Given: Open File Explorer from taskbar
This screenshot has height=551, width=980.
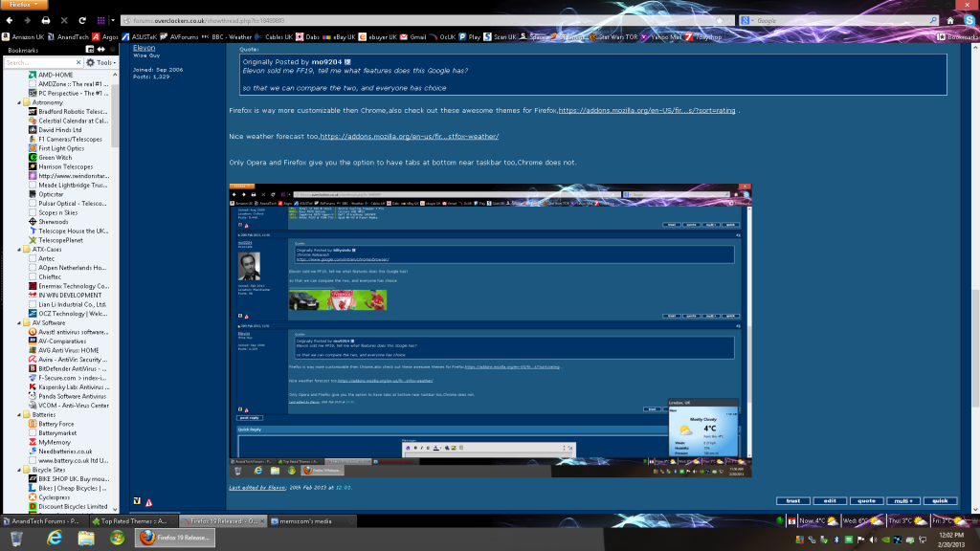Looking at the screenshot, I should (86, 538).
